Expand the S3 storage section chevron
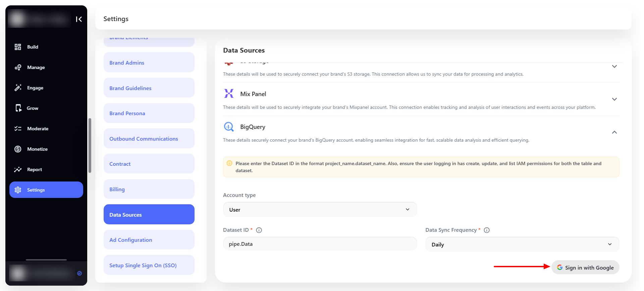 (614, 66)
